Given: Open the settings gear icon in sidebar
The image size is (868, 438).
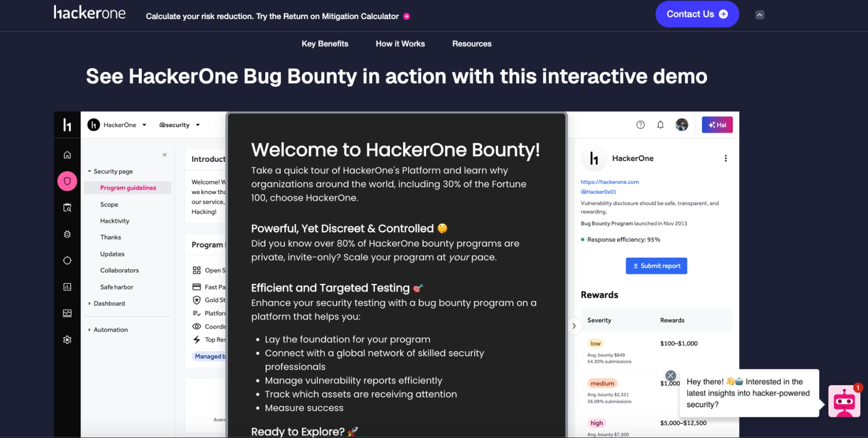Looking at the screenshot, I should pos(67,339).
